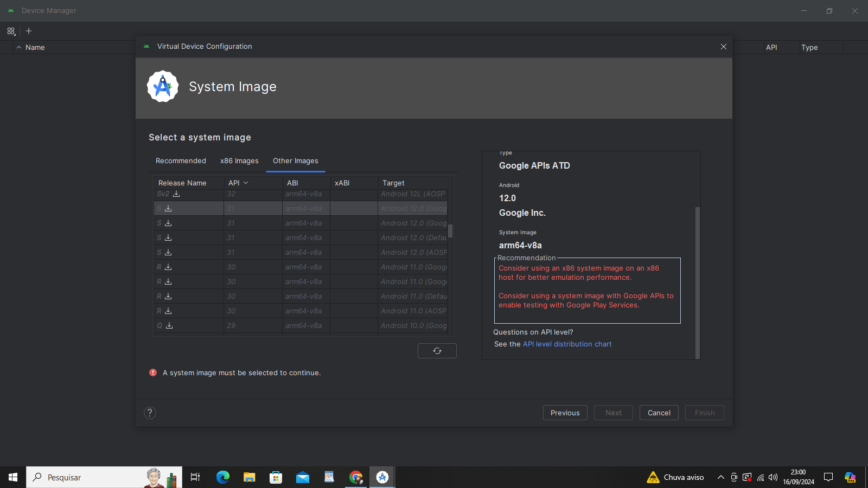Launch Microsoft Edge from taskbar
The image size is (868, 488).
(223, 477)
